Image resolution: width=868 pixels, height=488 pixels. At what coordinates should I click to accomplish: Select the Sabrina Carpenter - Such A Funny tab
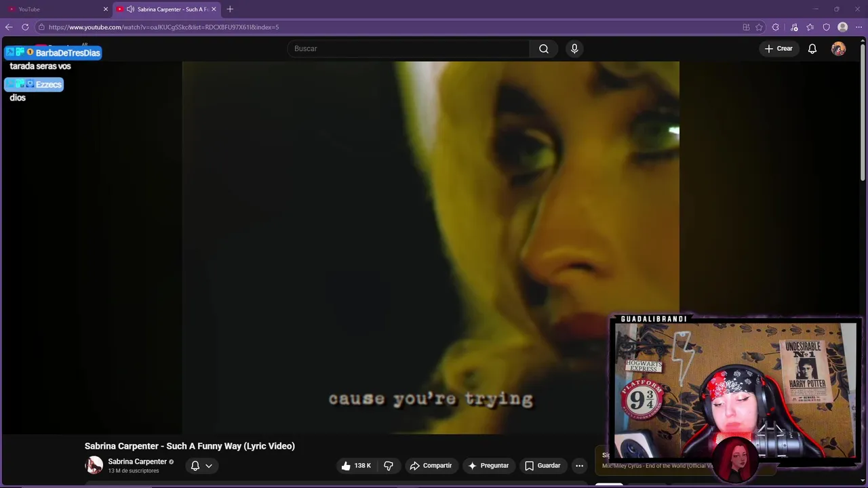point(166,9)
